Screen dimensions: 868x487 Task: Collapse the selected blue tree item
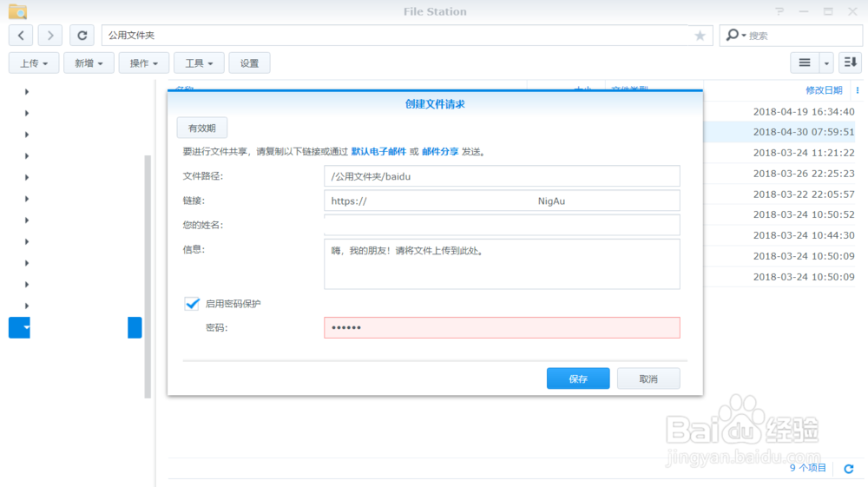pyautogui.click(x=26, y=327)
